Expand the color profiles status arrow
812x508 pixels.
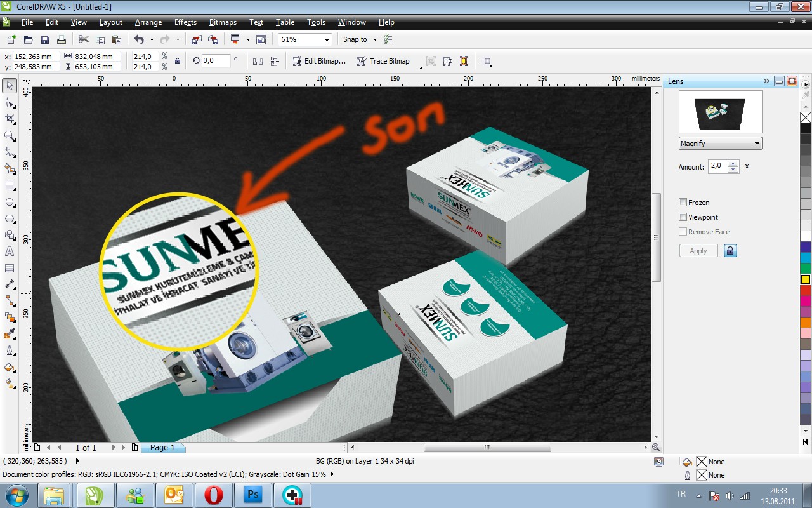332,474
